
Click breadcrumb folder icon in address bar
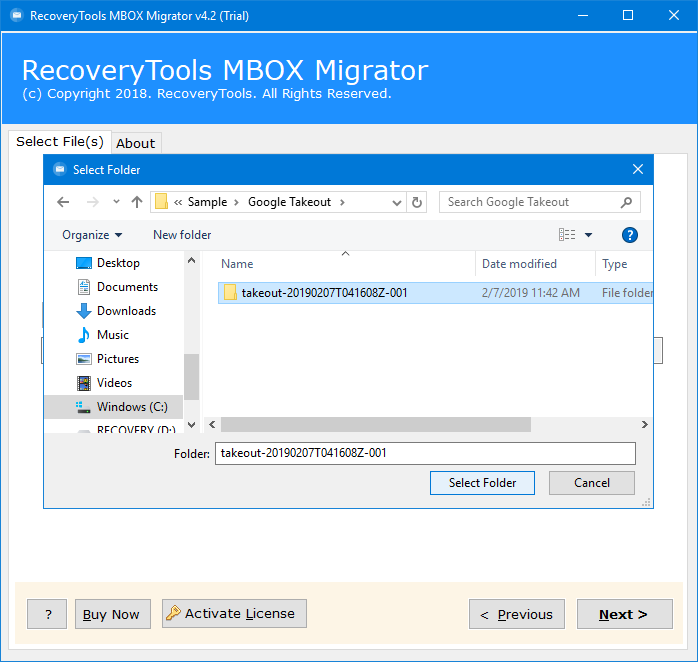click(161, 202)
